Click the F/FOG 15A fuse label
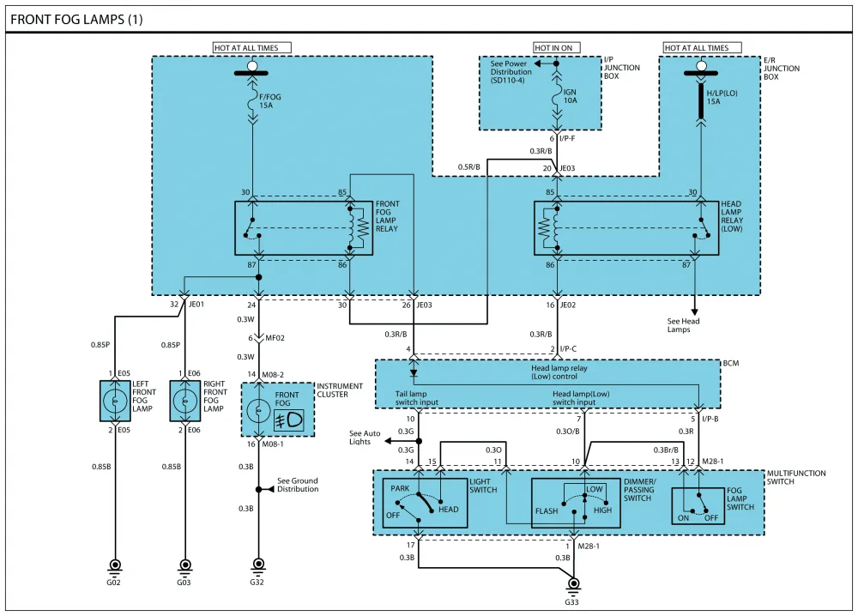The height and width of the screenshot is (616, 858). coord(269,101)
